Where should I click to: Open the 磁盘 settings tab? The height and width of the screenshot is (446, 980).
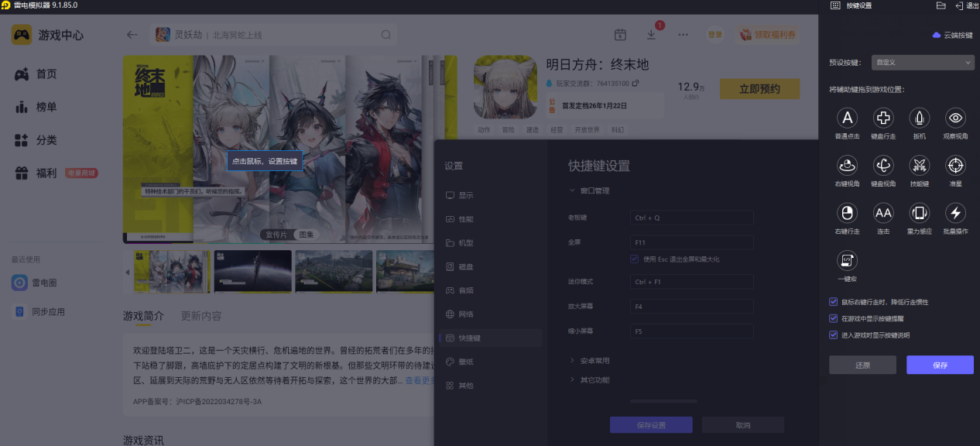492,266
